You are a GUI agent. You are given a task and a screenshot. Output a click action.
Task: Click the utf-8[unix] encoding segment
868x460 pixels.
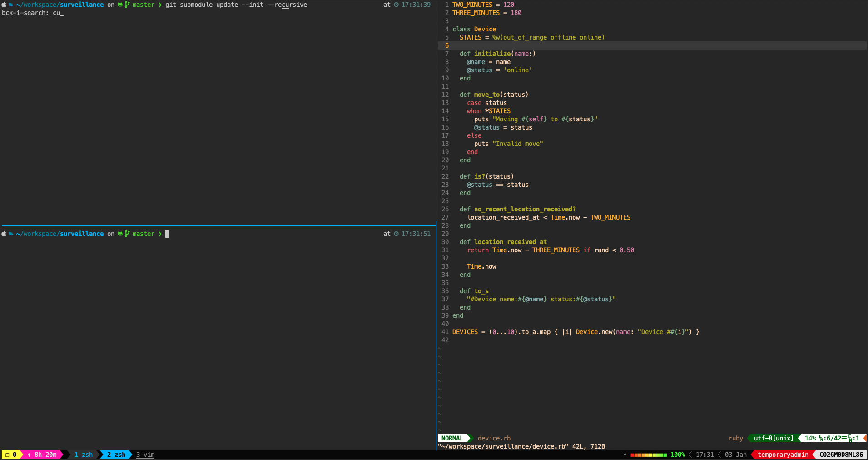pyautogui.click(x=774, y=438)
